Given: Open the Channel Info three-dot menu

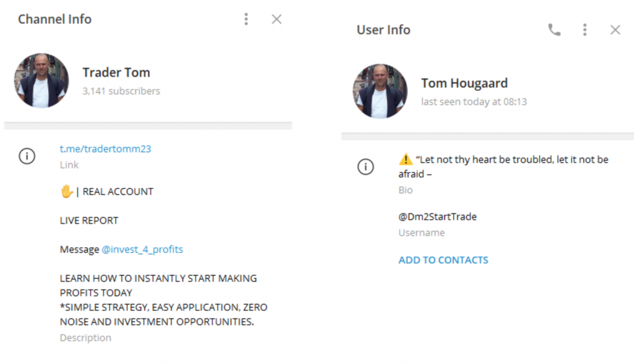Looking at the screenshot, I should (x=246, y=19).
